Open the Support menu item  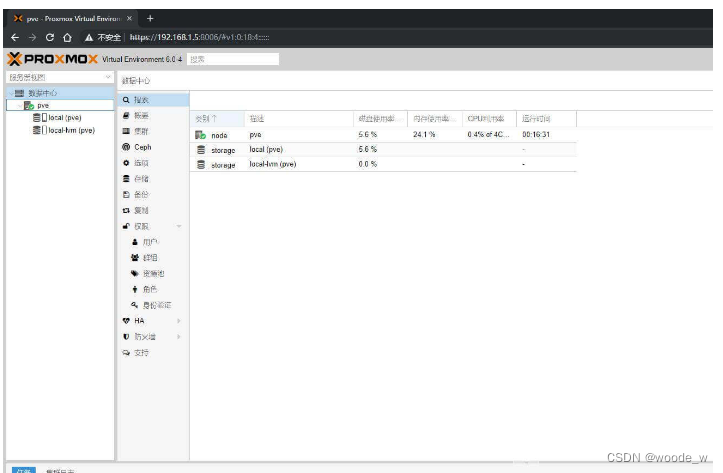[x=153, y=353]
